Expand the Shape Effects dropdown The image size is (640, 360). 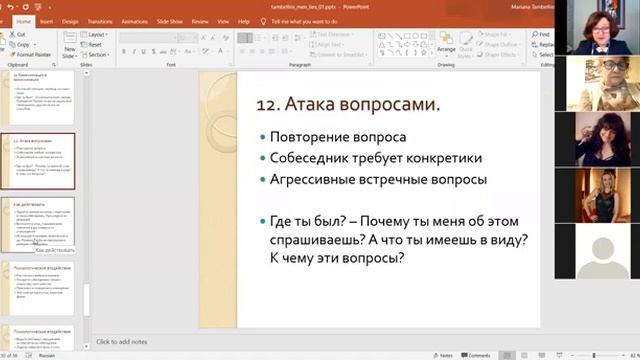[498, 54]
